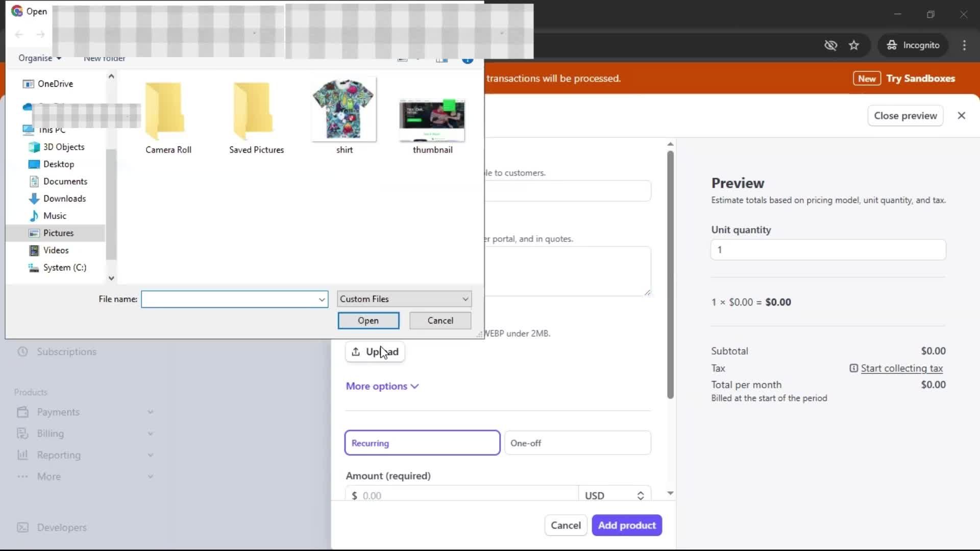The width and height of the screenshot is (980, 551).
Task: Click the Chrome three-dot menu icon
Action: click(x=964, y=45)
